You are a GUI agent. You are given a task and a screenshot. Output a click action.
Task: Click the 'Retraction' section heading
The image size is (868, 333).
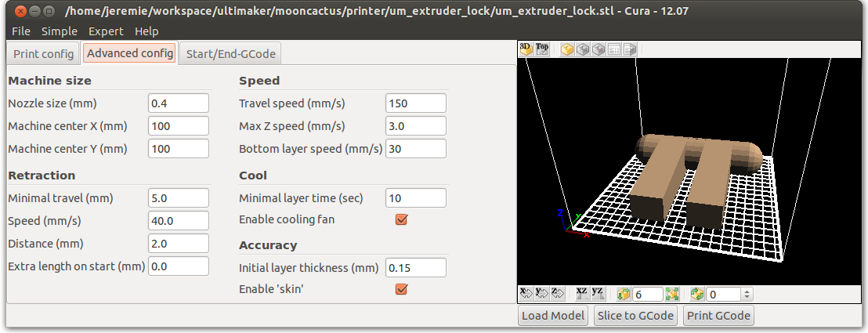[x=42, y=176]
